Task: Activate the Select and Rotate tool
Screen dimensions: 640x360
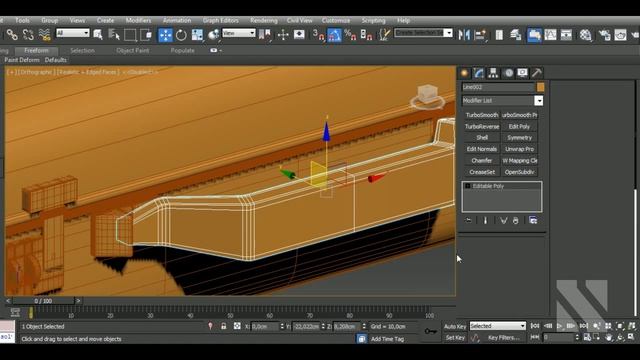Action: tap(181, 35)
